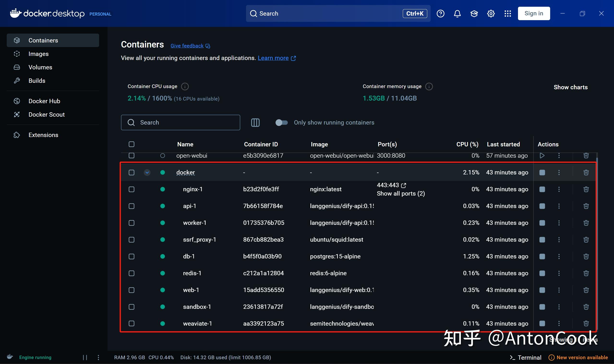This screenshot has width=614, height=364.
Task: Expand Show all ports (2) for nginx-1
Action: 401,194
